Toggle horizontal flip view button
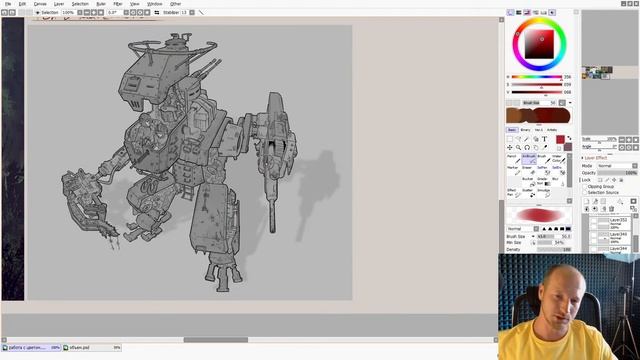This screenshot has height=360, width=640. (x=157, y=13)
